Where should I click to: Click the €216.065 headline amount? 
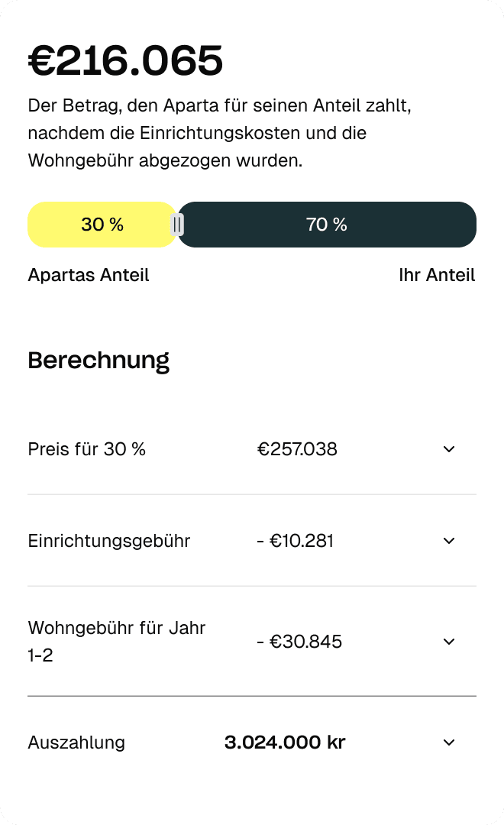point(125,61)
